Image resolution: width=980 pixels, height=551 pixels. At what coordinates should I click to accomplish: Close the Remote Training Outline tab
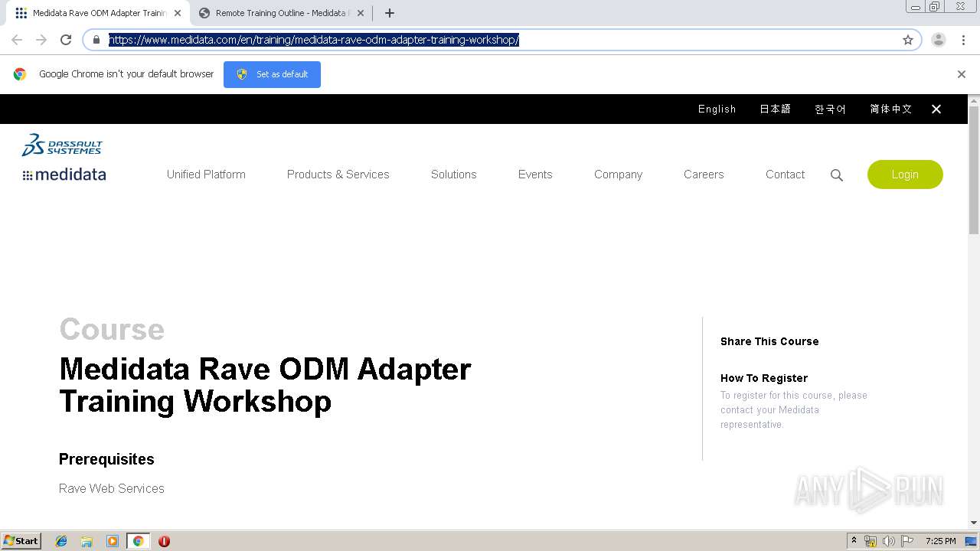pos(361,13)
